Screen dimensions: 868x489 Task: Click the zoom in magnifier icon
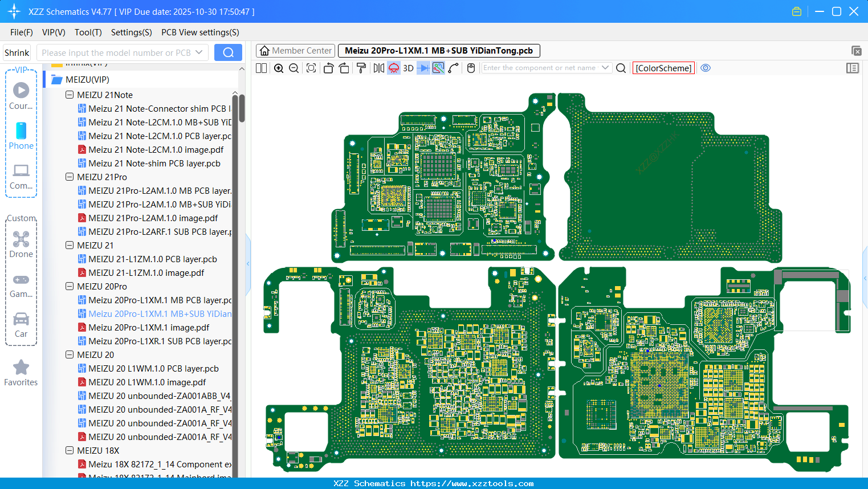click(279, 68)
